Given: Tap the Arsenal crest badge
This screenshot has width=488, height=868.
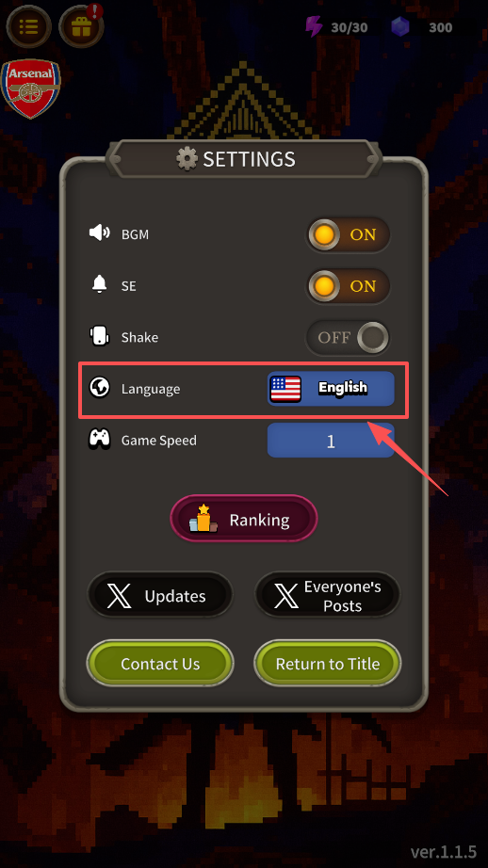Looking at the screenshot, I should 31,88.
